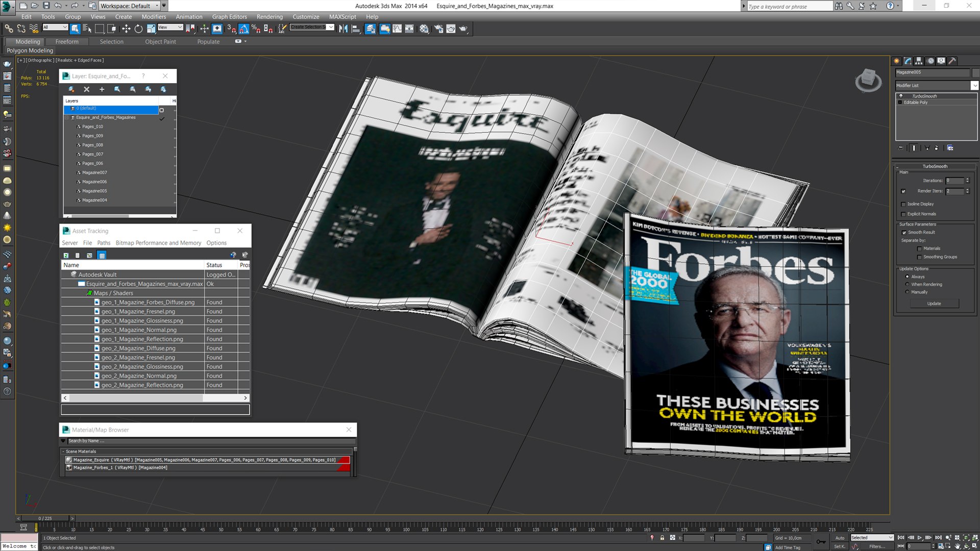Image resolution: width=980 pixels, height=551 pixels.
Task: Select the When Rendering radio option
Action: click(x=907, y=284)
